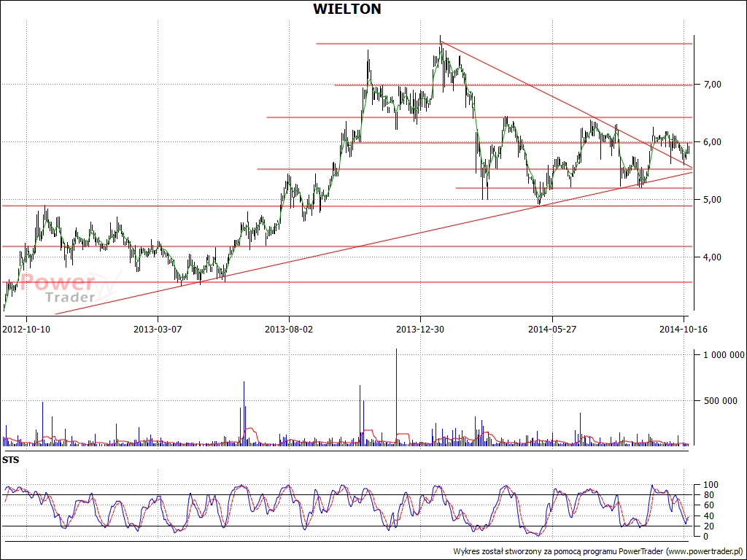Image resolution: width=747 pixels, height=560 pixels.
Task: Select the 2014-10-16 date label
Action: pos(684,329)
